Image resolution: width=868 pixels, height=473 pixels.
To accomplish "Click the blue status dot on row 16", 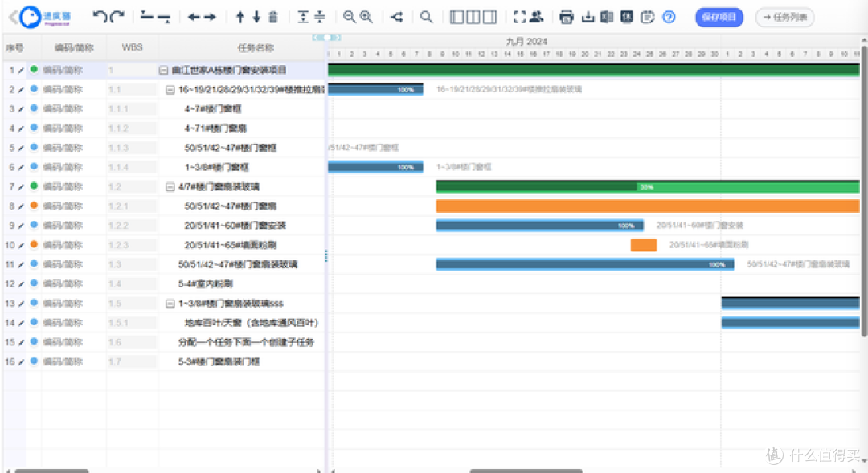I will (x=34, y=361).
